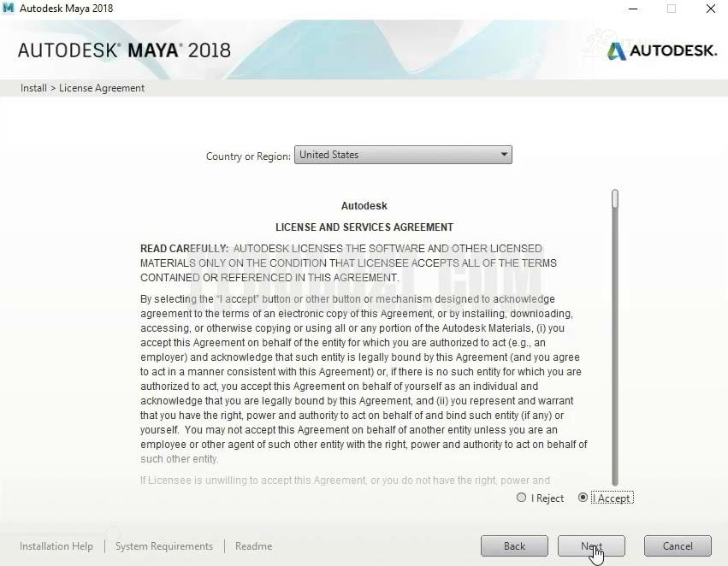Image resolution: width=728 pixels, height=566 pixels.
Task: Click the Autodesk Maya 2018 banner title
Action: click(x=124, y=50)
